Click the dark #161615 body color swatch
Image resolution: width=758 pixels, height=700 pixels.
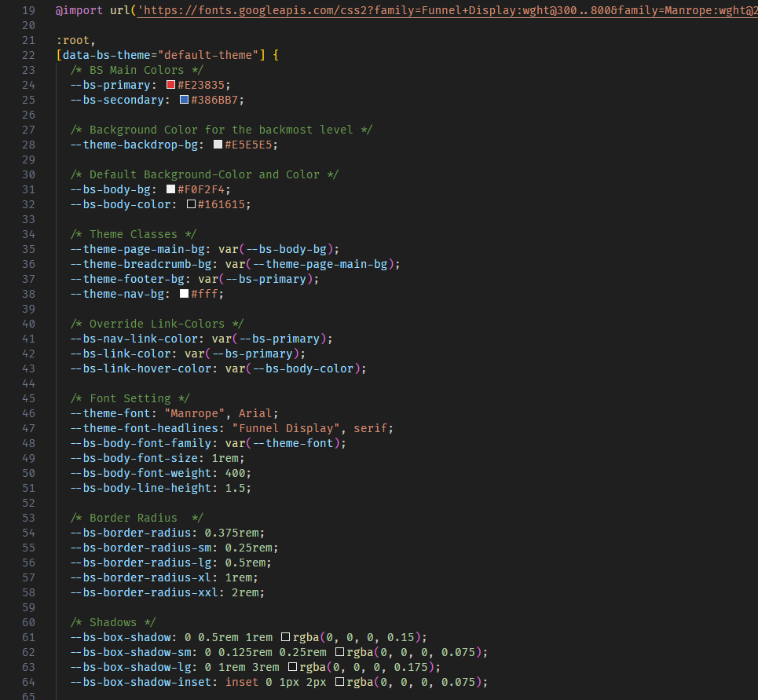(191, 204)
